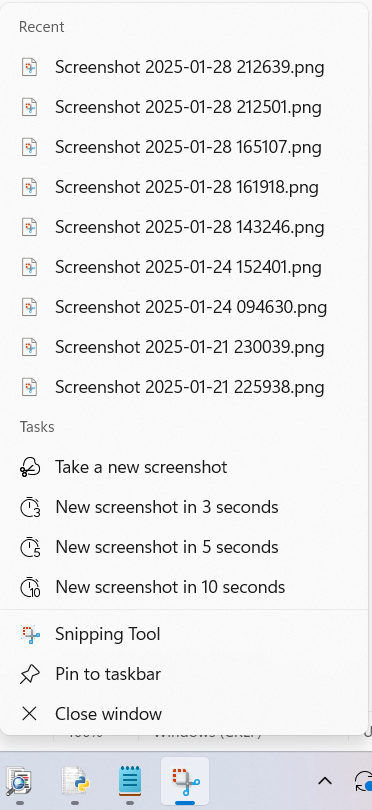Expand the hidden icons tray chevron
This screenshot has width=372, height=810.
pos(324,781)
